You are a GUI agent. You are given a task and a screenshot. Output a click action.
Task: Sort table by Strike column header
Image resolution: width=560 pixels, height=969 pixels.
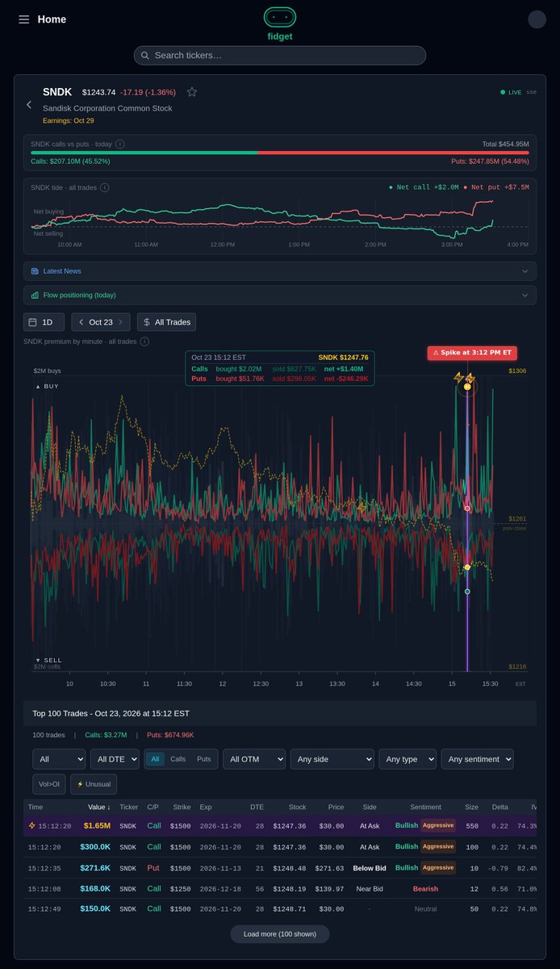pyautogui.click(x=182, y=807)
